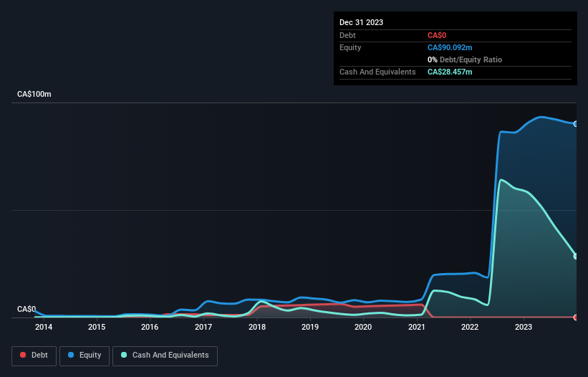Click the red Debt legend dot
Screen dimensions: 588x377
coord(23,355)
